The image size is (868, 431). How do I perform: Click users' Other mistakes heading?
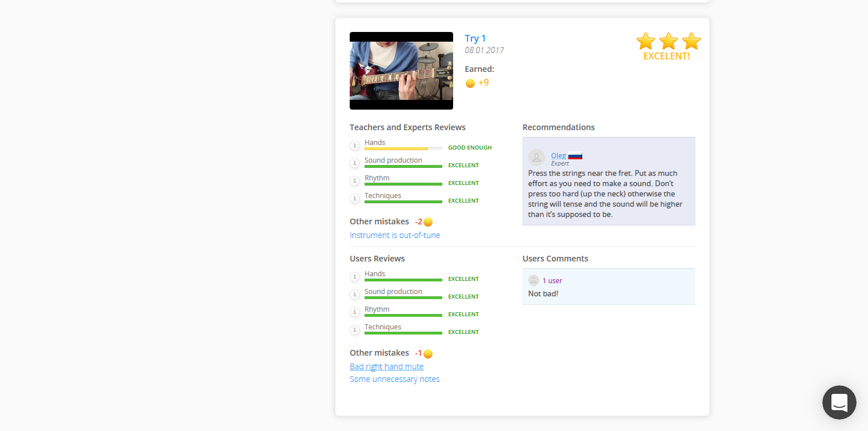pos(379,353)
